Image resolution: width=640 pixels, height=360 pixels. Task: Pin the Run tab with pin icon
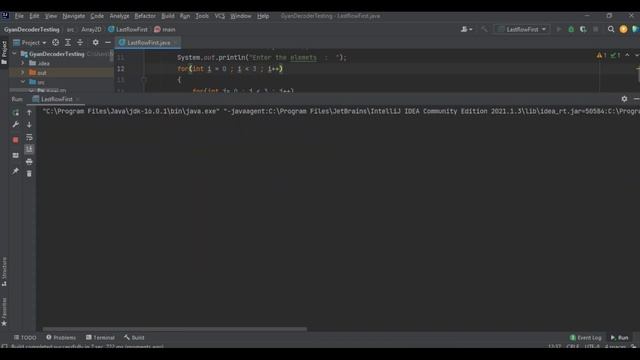tap(16, 171)
